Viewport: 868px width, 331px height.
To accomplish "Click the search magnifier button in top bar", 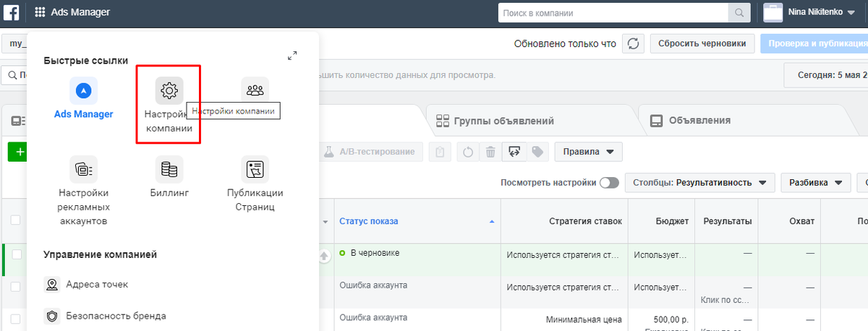I will coord(739,13).
